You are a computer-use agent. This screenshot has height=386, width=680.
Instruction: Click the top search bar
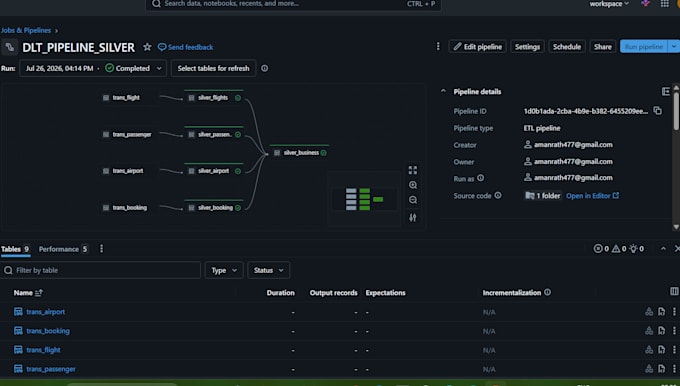tap(293, 4)
